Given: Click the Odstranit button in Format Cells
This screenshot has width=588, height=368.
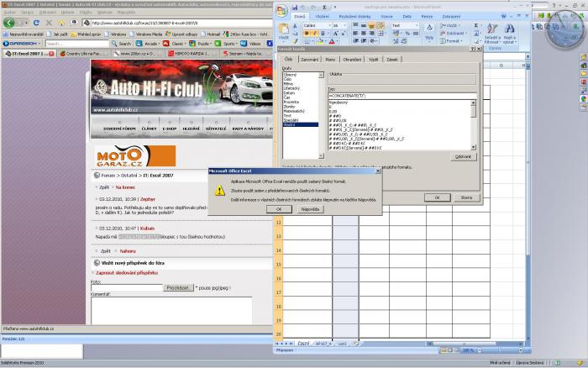Looking at the screenshot, I should [x=463, y=156].
